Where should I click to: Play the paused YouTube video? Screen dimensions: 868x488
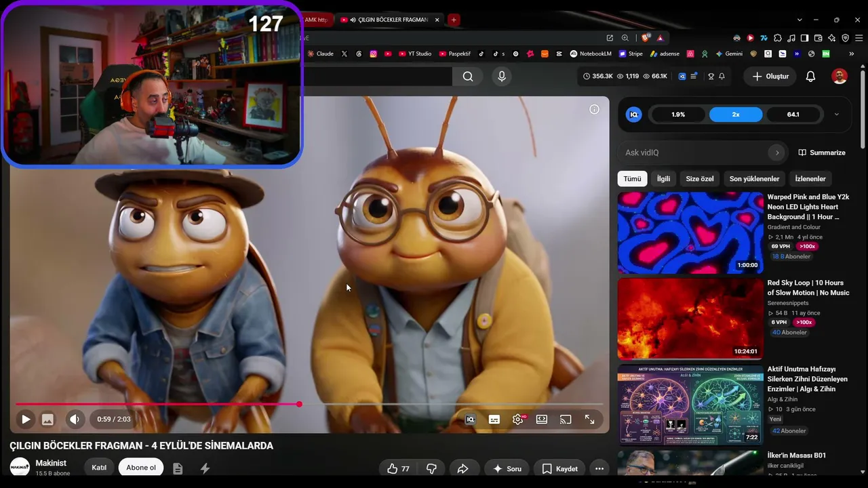pos(25,420)
